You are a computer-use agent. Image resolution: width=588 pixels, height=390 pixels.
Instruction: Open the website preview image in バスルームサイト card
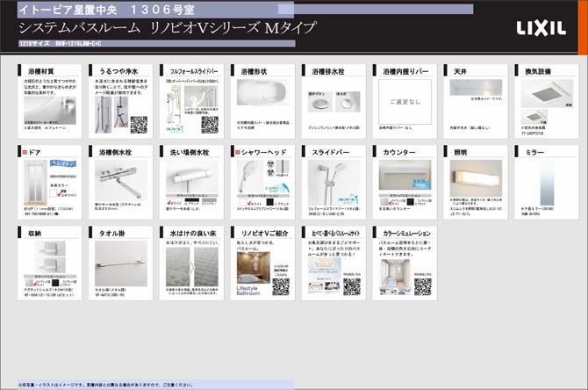tap(325, 276)
